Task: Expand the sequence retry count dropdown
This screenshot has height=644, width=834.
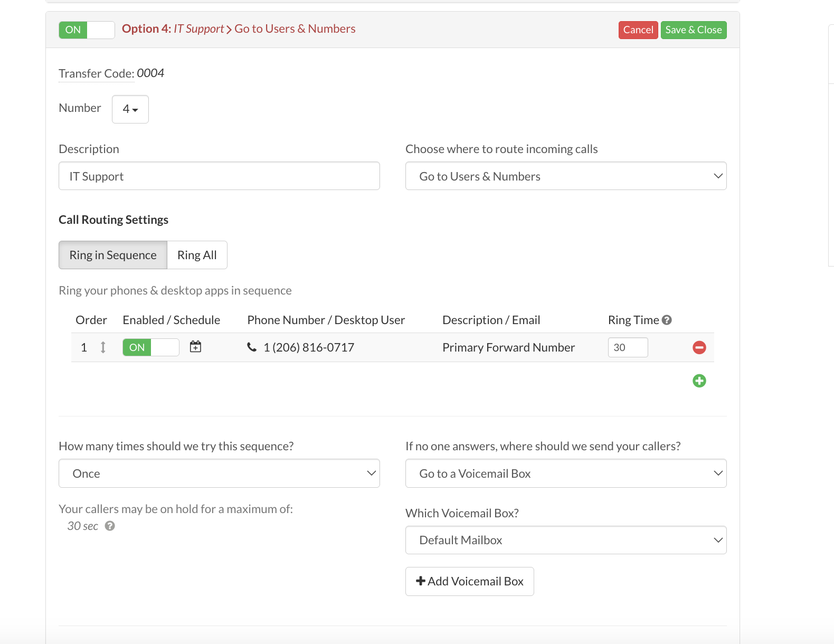Action: [x=219, y=473]
